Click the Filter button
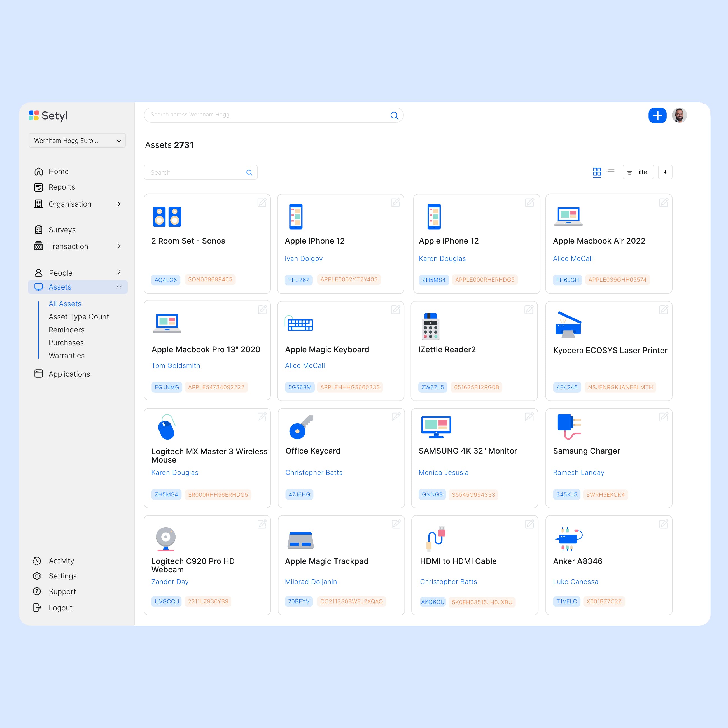Image resolution: width=728 pixels, height=728 pixels. [x=638, y=172]
